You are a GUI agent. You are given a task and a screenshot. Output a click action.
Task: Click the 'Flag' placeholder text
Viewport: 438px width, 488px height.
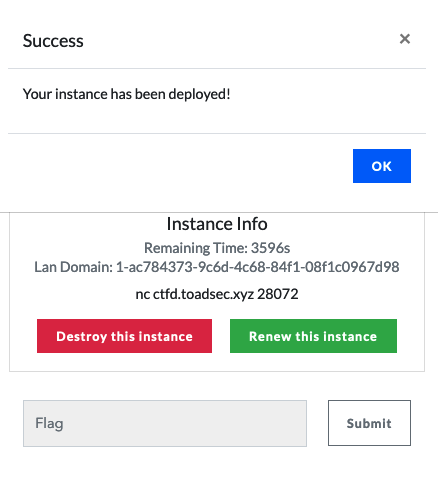[x=49, y=424]
